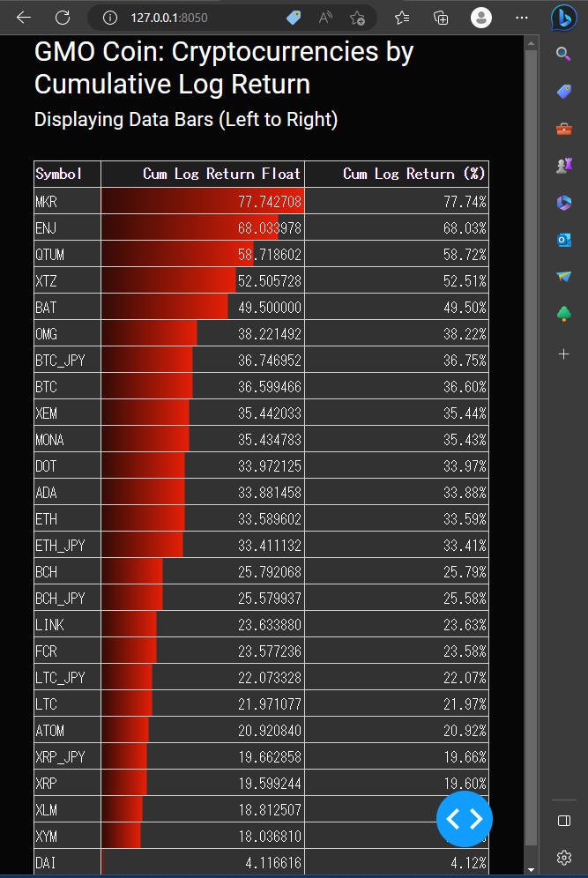Go back with the browser back arrow
This screenshot has height=878, width=588.
[x=24, y=18]
